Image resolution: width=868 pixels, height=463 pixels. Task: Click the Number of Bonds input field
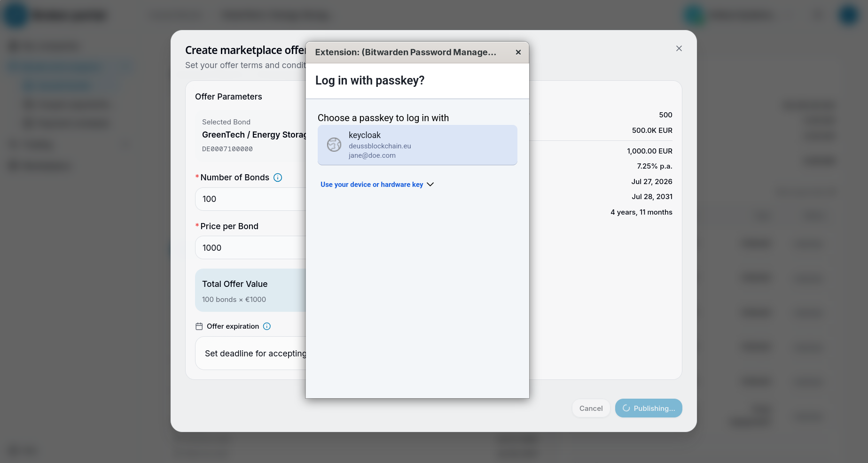250,199
